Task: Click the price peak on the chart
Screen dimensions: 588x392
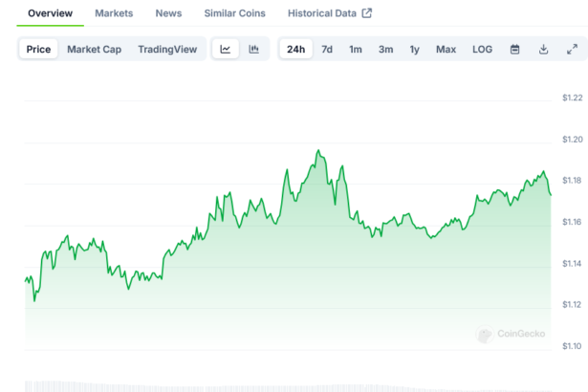Action: point(317,150)
